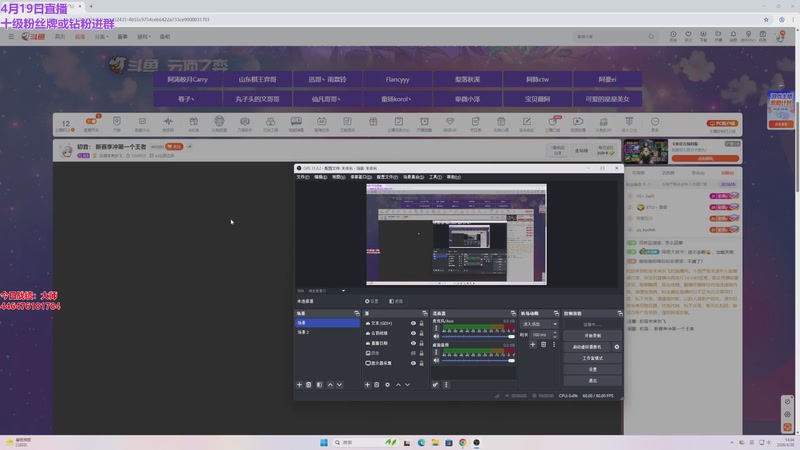Increase transition duration with up stepper
Image resolution: width=800 pixels, height=450 pixels.
coord(555,333)
